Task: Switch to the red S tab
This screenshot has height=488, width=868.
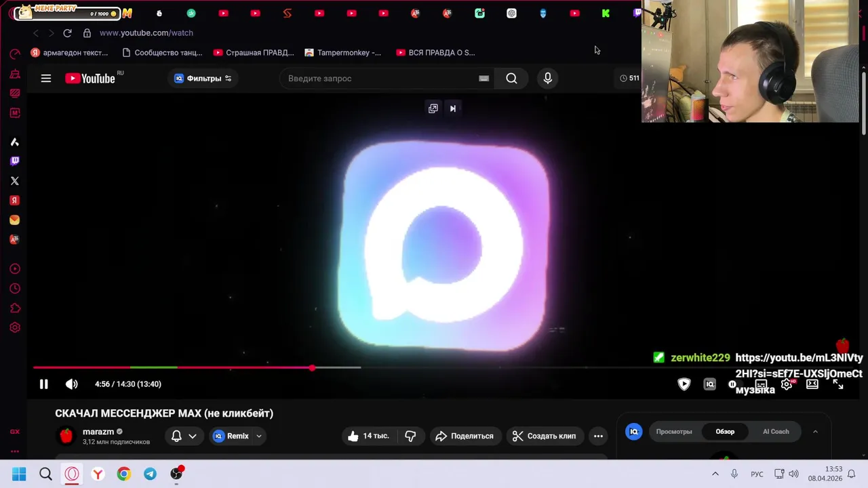Action: 288,13
